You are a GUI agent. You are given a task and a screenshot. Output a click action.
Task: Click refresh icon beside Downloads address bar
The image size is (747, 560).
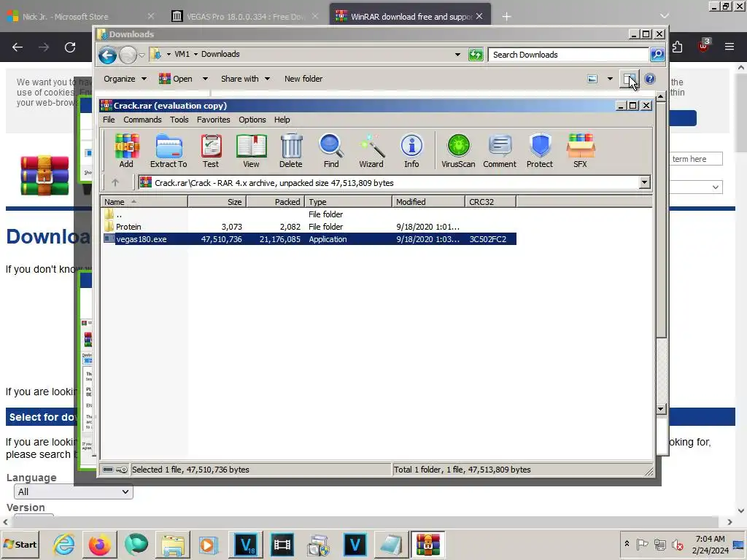pos(476,55)
